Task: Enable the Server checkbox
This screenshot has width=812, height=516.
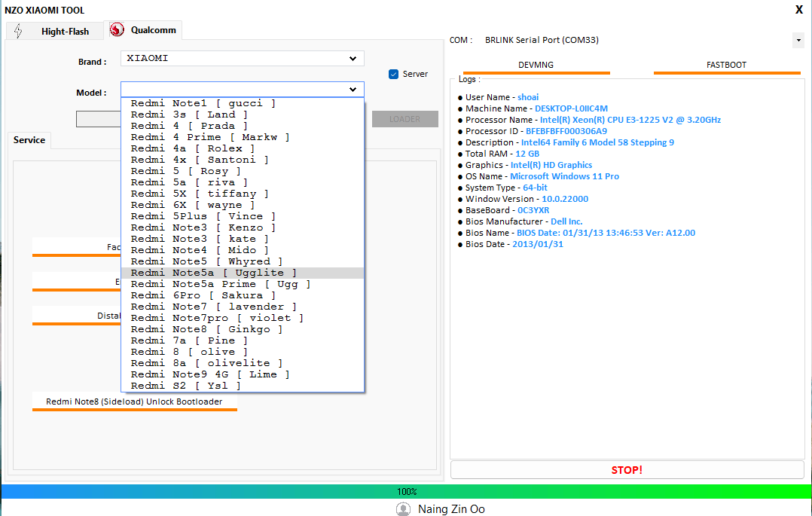Action: pos(393,74)
